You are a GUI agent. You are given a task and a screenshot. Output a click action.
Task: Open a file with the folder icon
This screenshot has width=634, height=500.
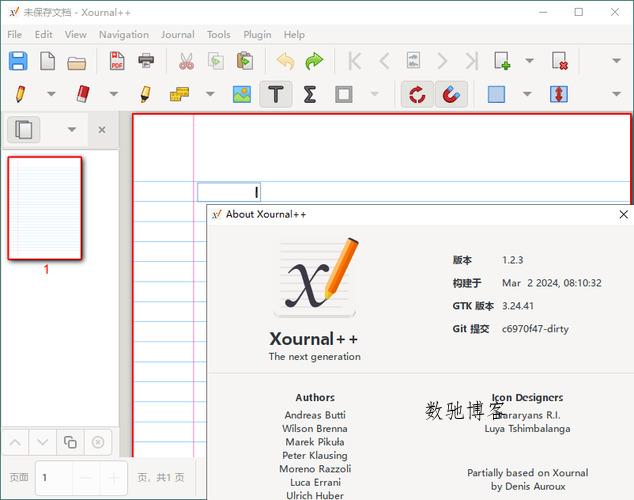[76, 62]
